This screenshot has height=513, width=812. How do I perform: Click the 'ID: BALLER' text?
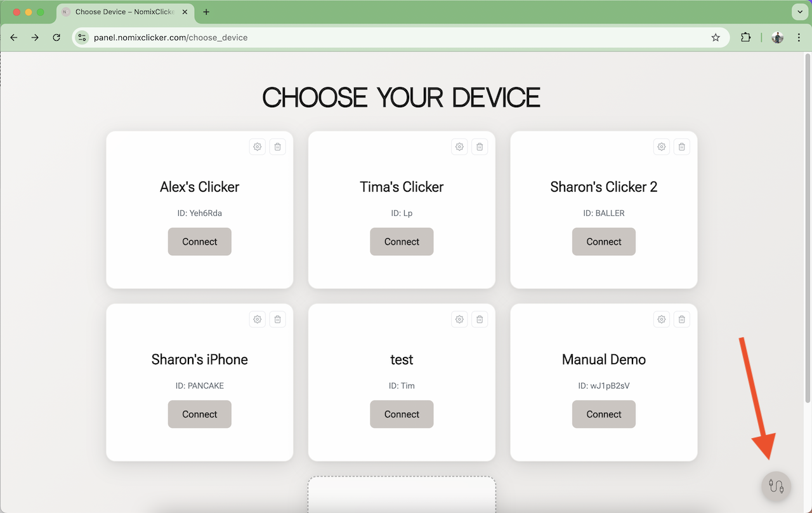pos(604,213)
